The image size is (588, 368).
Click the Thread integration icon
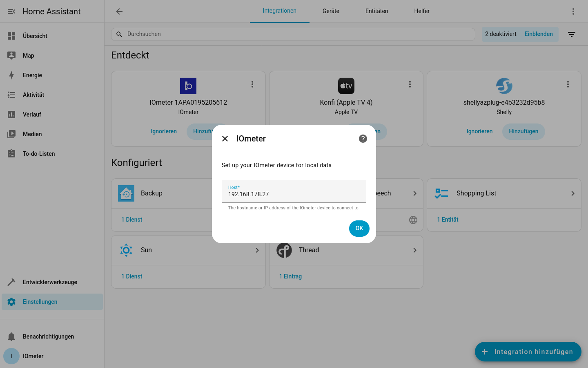click(284, 250)
